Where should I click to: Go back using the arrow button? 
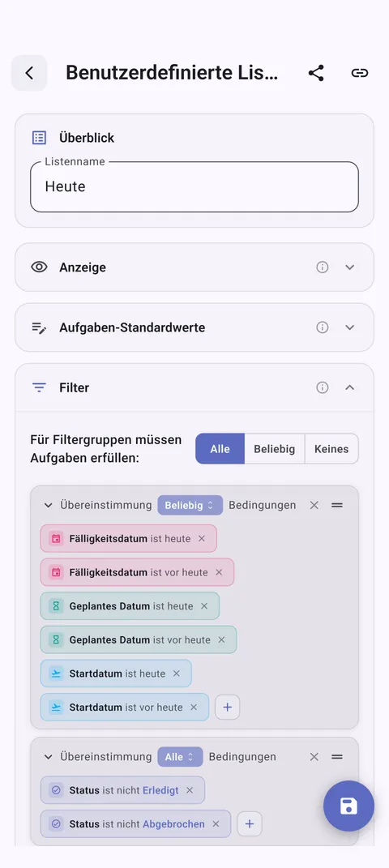coord(29,73)
